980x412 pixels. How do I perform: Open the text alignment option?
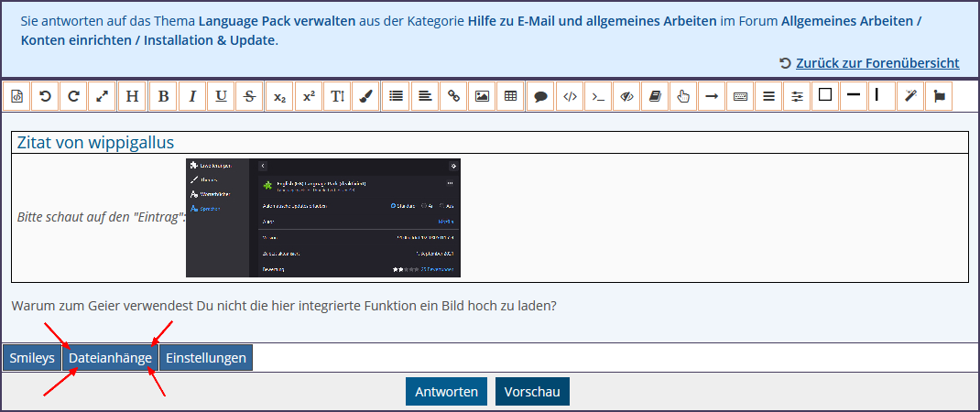pyautogui.click(x=424, y=96)
